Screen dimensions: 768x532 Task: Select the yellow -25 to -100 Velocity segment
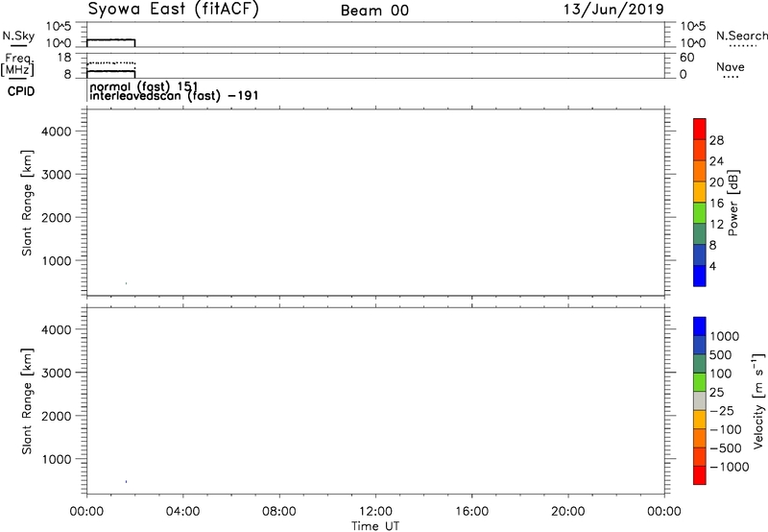(700, 420)
